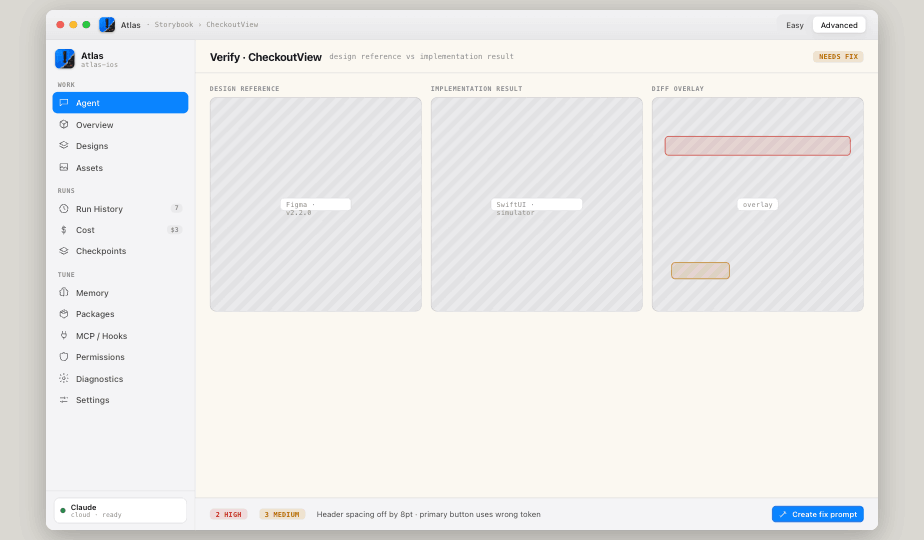Open the Agent section
The height and width of the screenshot is (540, 924).
tap(120, 103)
